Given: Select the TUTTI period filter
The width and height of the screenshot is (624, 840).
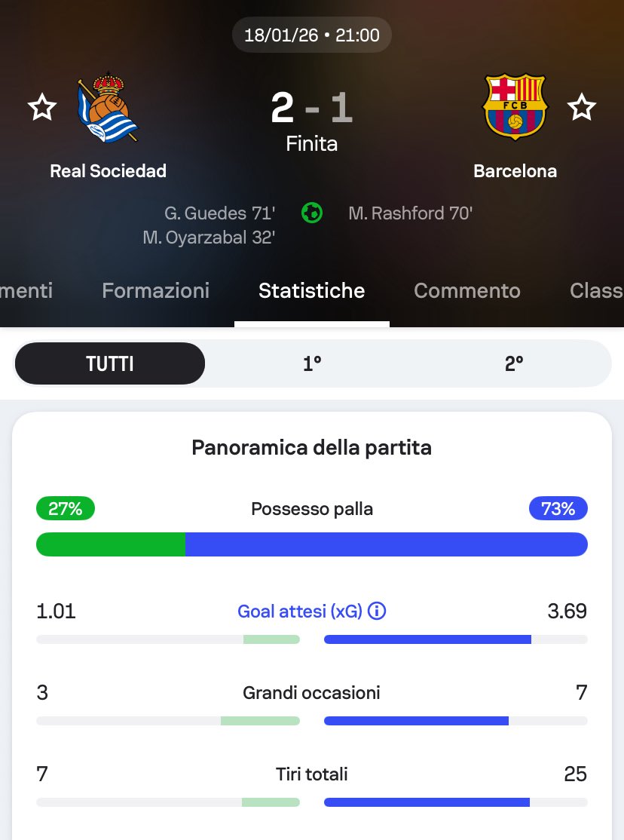Looking at the screenshot, I should tap(110, 363).
